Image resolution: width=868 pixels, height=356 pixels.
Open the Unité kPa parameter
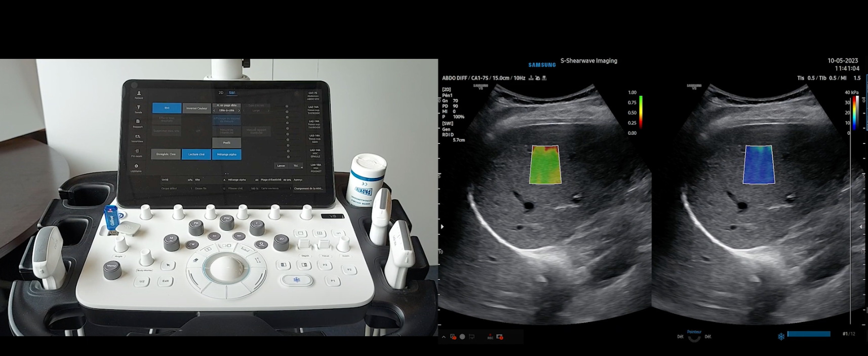tap(177, 180)
